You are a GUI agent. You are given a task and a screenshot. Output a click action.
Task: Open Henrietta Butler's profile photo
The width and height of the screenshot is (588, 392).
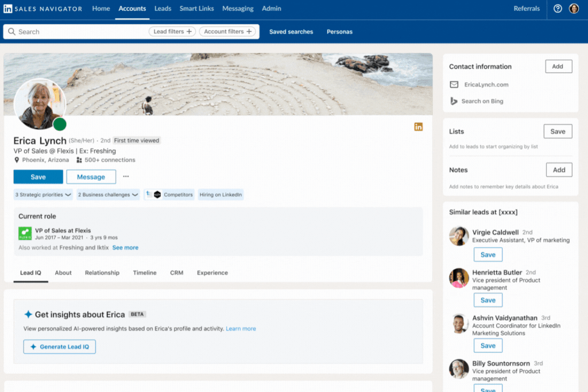click(459, 278)
